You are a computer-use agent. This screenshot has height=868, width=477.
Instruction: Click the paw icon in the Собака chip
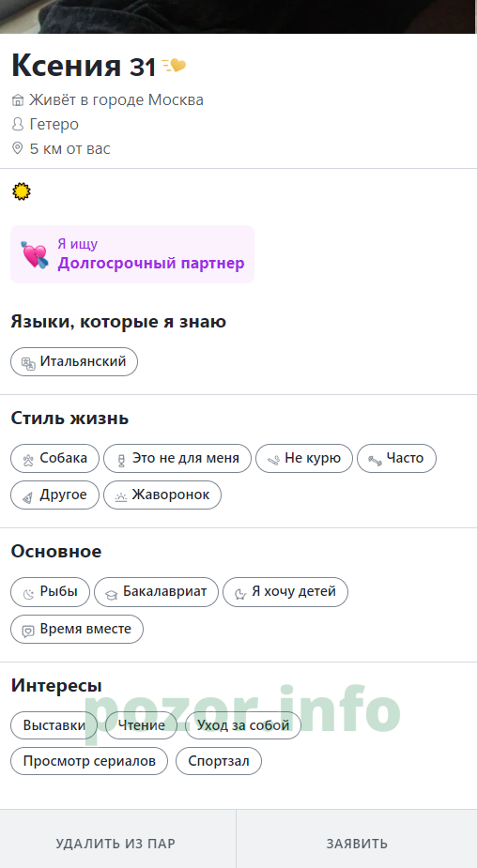28,460
